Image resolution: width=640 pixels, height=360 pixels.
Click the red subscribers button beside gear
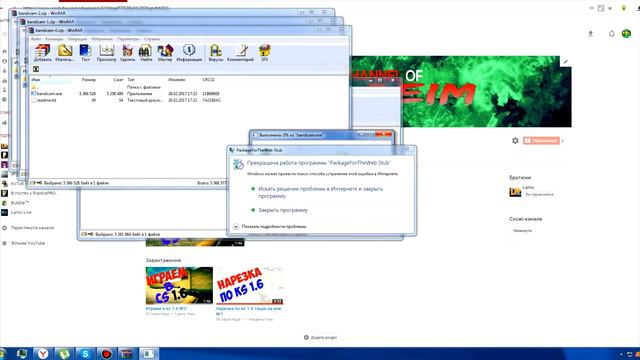tap(542, 140)
